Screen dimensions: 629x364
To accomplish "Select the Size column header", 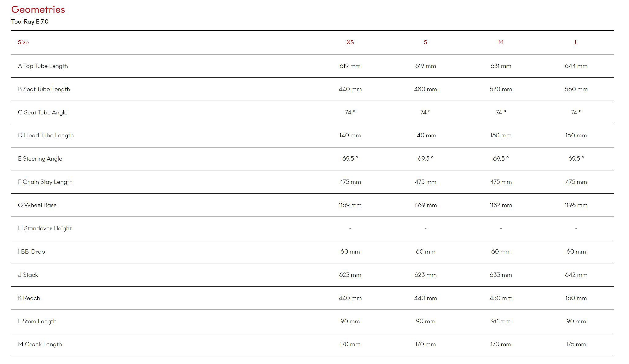I will [x=23, y=42].
